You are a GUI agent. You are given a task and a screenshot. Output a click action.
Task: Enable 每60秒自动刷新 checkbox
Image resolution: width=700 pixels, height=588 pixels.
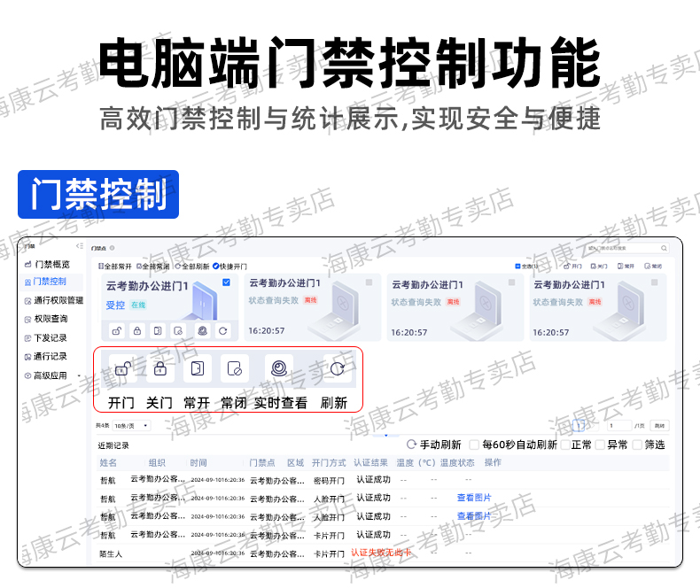click(x=474, y=445)
